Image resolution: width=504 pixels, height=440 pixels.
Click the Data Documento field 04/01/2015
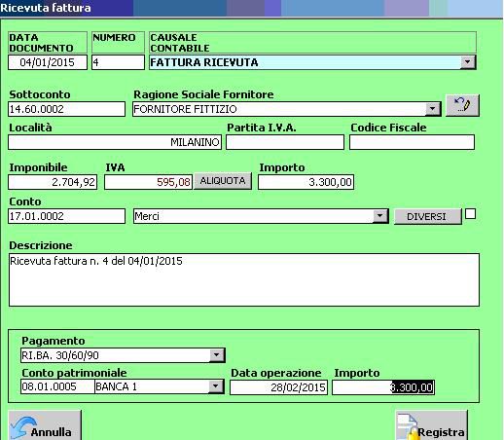48,62
